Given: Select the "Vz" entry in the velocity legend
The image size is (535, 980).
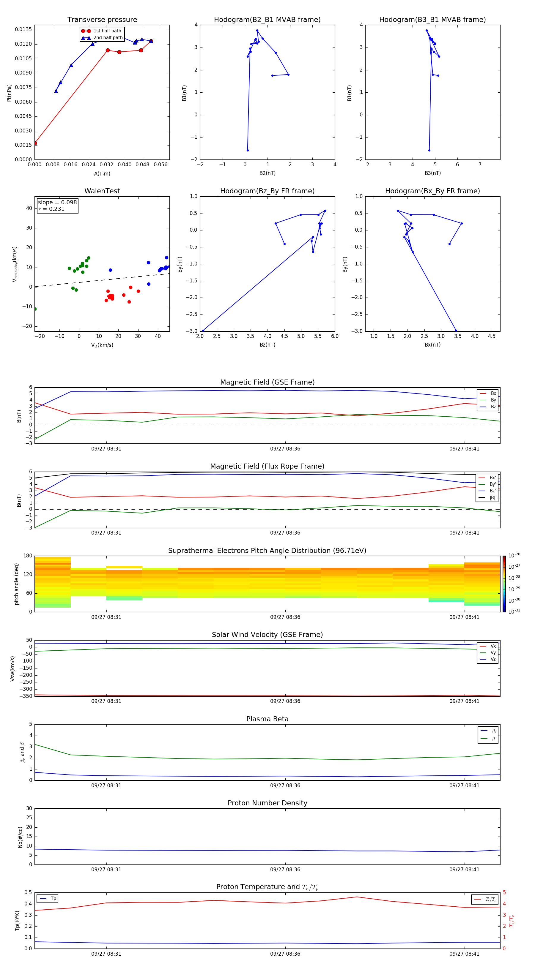Looking at the screenshot, I should click(x=488, y=659).
